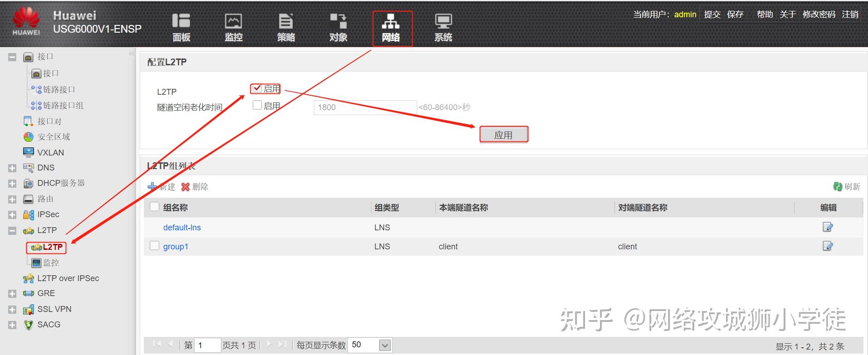The image size is (868, 355).
Task: Click the admin username
Action: [685, 15]
